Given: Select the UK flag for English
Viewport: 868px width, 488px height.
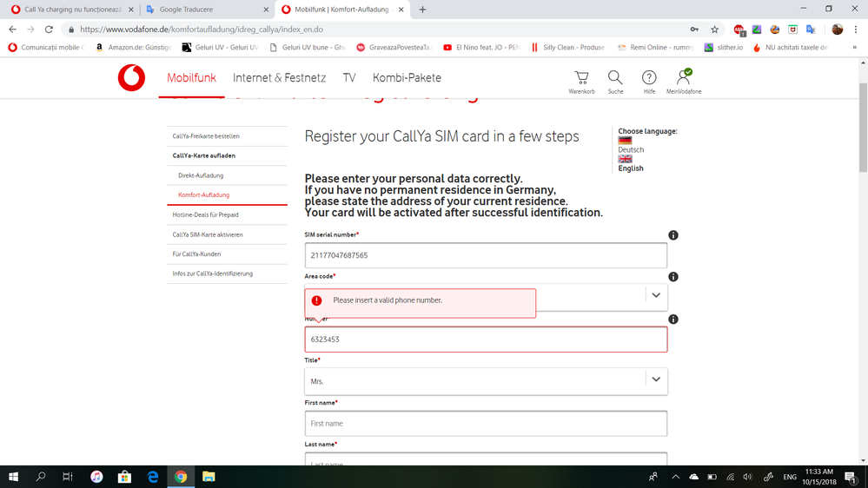Looking at the screenshot, I should [625, 159].
